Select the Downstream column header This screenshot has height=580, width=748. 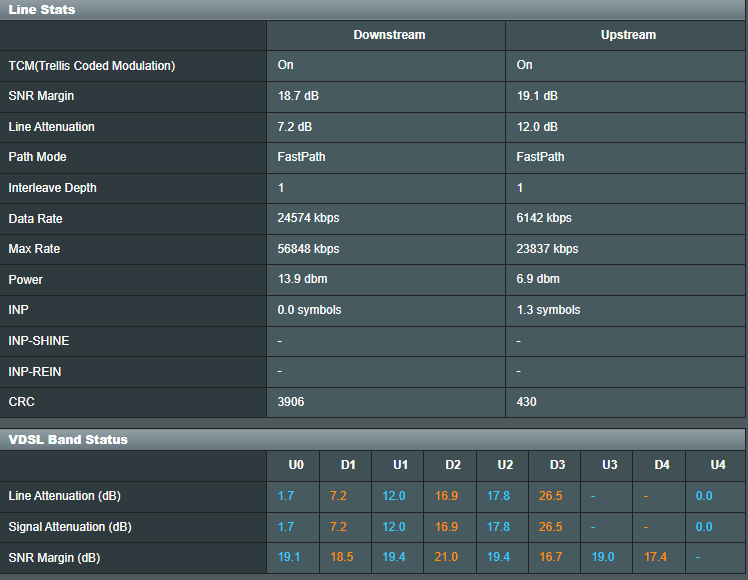click(389, 35)
